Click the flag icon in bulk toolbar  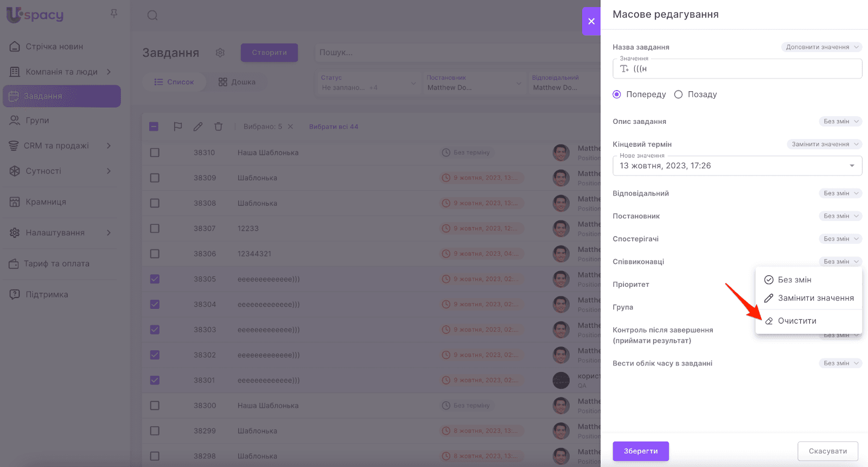[x=177, y=127]
